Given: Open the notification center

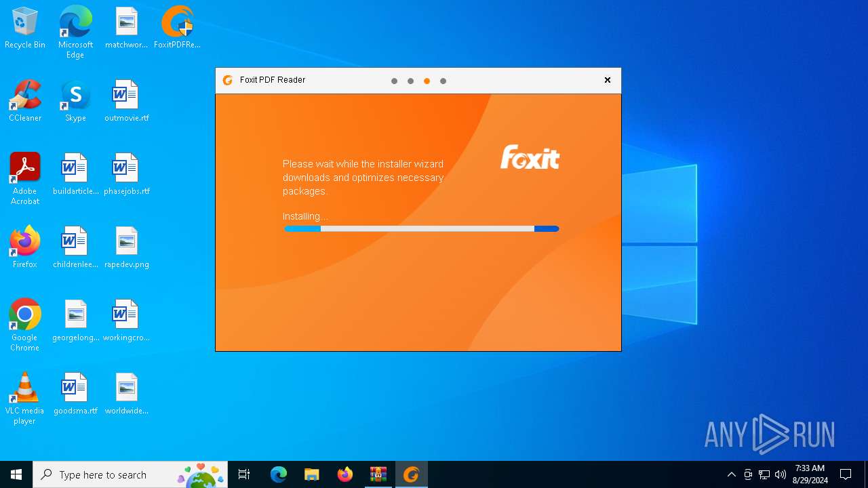Looking at the screenshot, I should click(x=846, y=474).
